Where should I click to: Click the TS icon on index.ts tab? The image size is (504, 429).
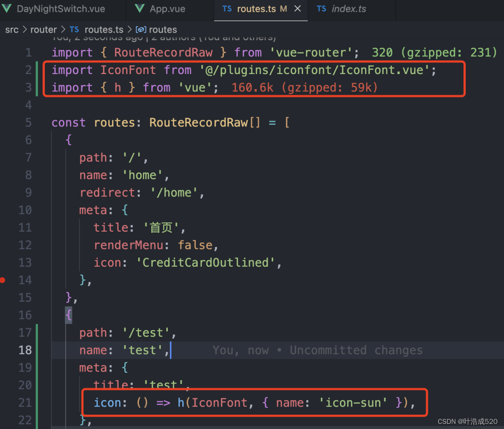(x=321, y=9)
